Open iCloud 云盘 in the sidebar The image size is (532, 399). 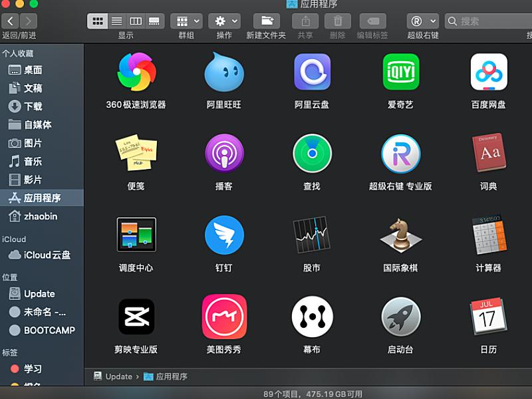pos(42,255)
